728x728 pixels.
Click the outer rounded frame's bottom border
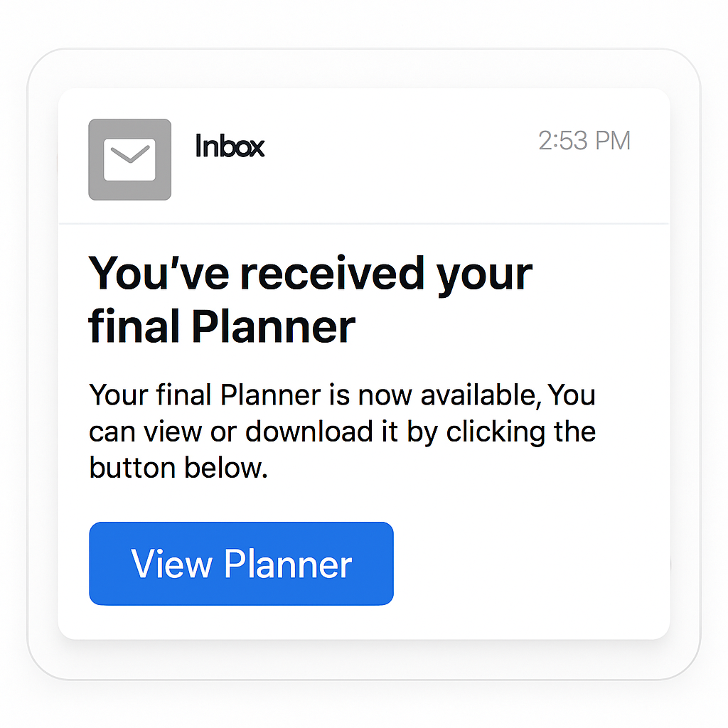click(x=364, y=679)
